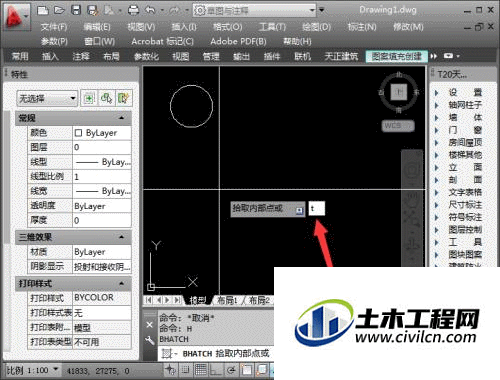Toggle Infer Constraints in status bar
The image size is (500, 380).
tap(170, 370)
